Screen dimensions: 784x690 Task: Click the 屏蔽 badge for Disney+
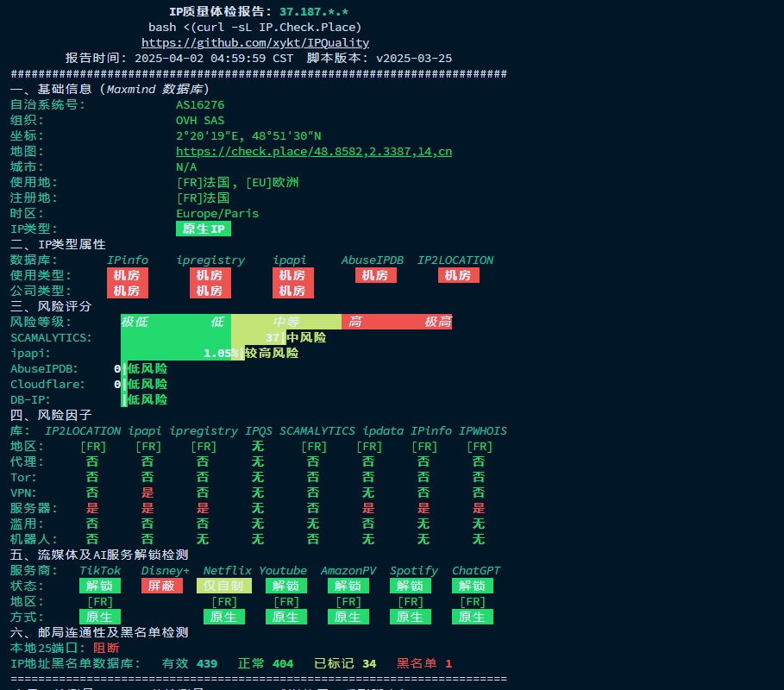pos(161,586)
